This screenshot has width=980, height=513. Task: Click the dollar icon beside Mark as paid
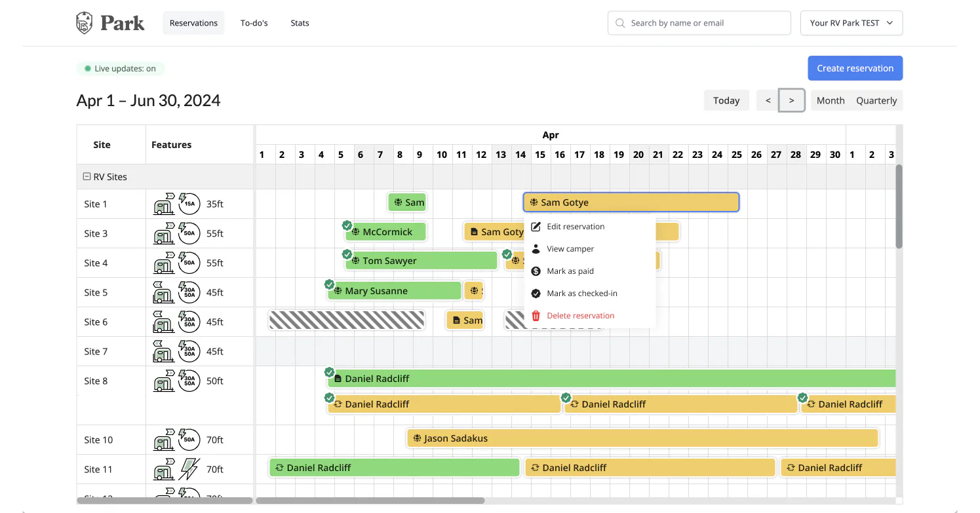[x=535, y=271]
